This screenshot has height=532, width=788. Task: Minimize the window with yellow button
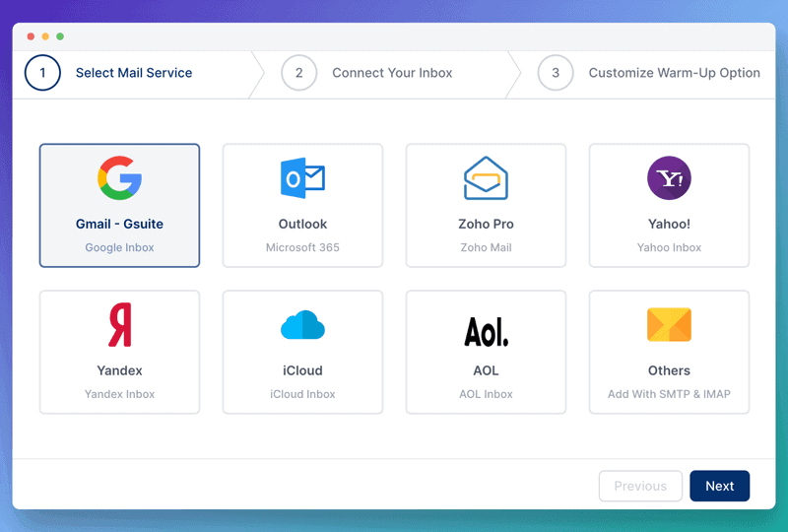[45, 36]
